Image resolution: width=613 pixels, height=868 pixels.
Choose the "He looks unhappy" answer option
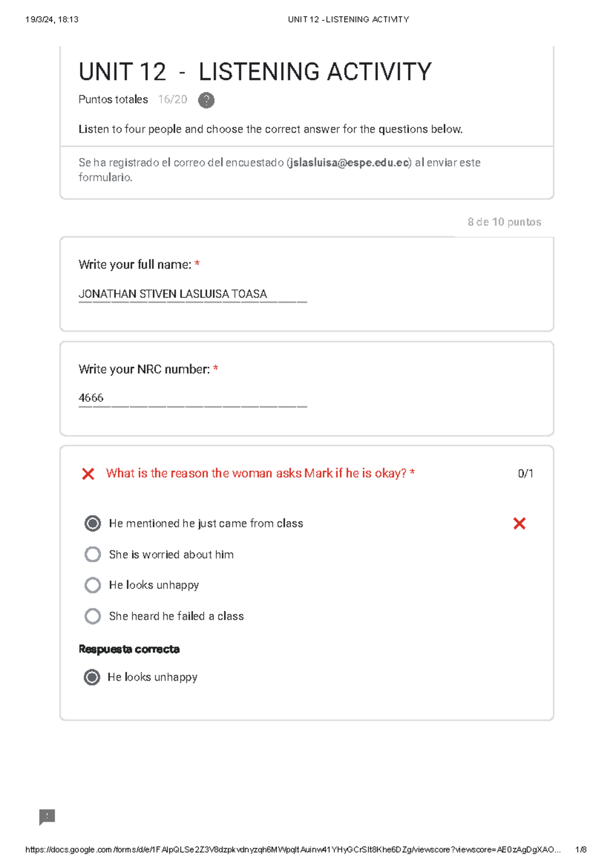pyautogui.click(x=92, y=585)
